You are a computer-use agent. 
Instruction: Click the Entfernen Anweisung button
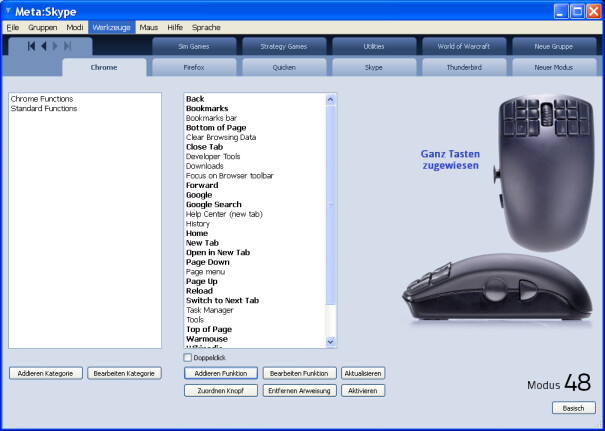point(299,390)
